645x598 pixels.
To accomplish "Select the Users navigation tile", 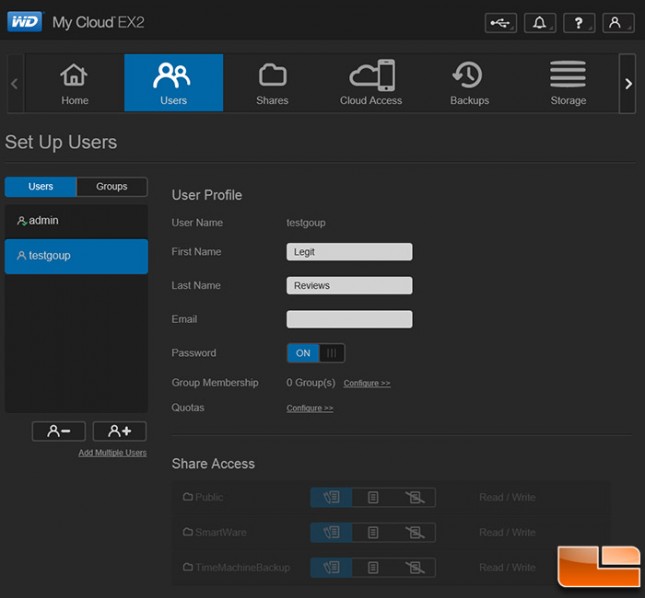I will 174,83.
